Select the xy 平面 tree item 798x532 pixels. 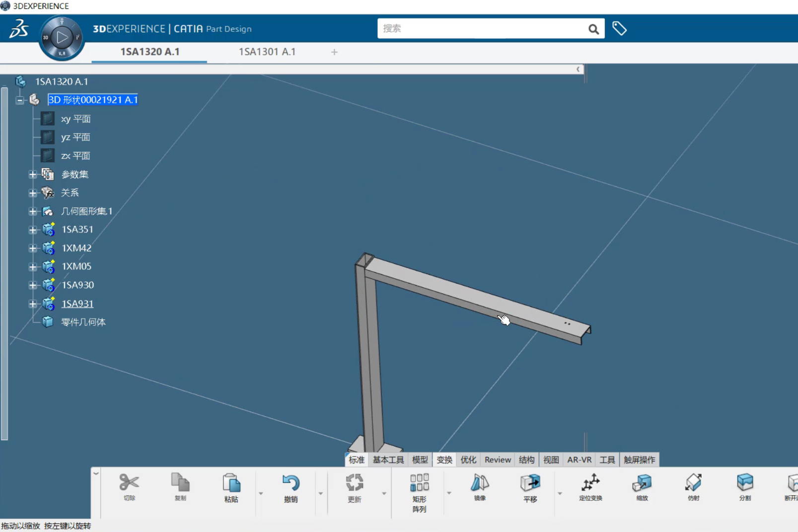75,119
